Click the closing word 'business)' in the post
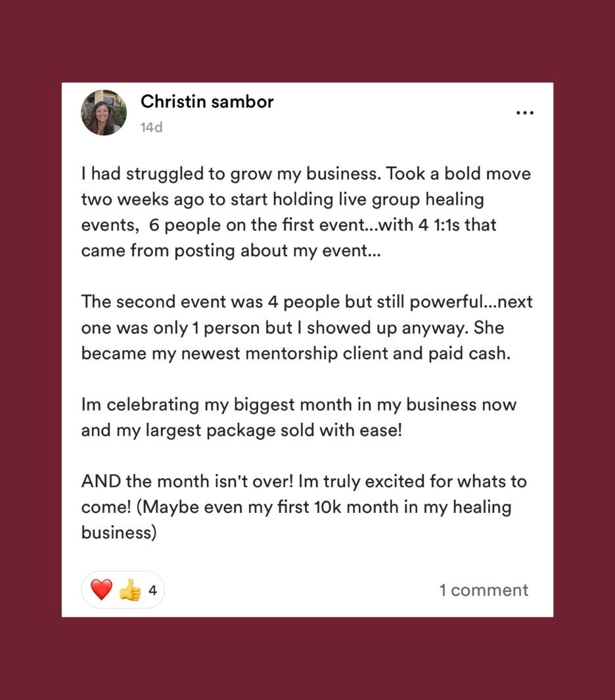The image size is (615, 700). 119,533
